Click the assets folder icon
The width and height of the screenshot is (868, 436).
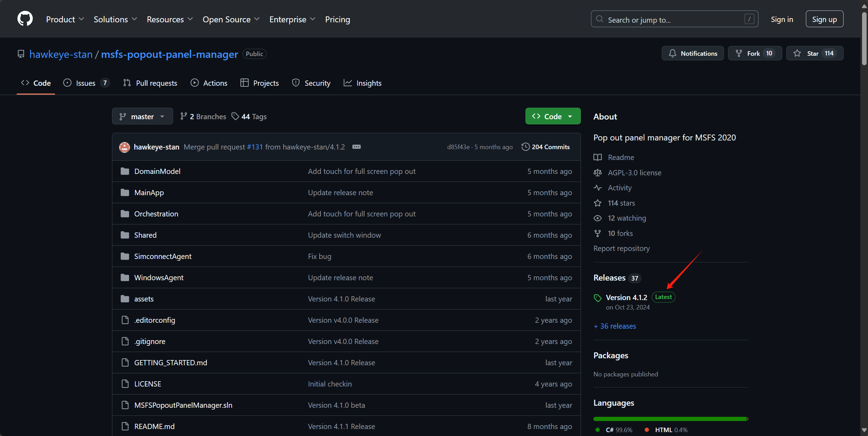125,299
